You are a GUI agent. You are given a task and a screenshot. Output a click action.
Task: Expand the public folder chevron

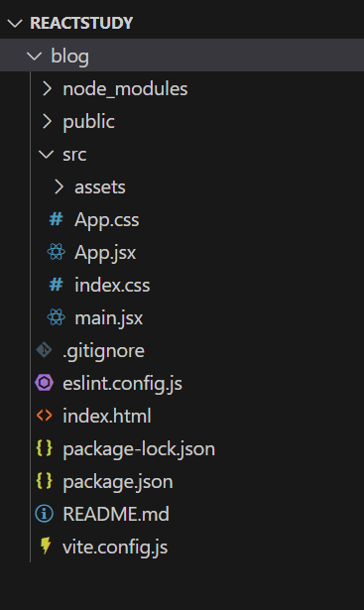[x=47, y=121]
